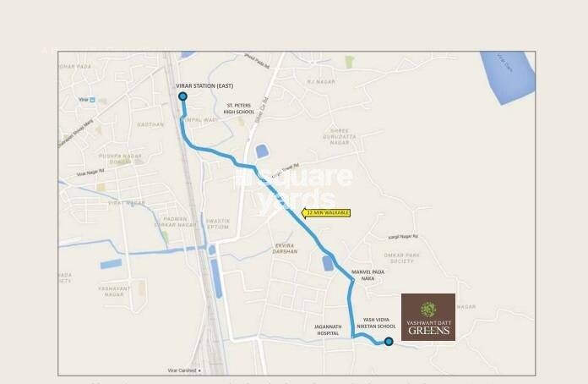Click the Omkar Park Society label
This screenshot has height=384, width=588.
(x=401, y=258)
